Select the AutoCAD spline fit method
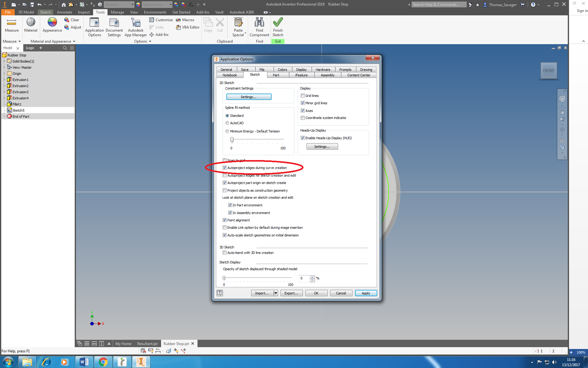The image size is (588, 368). click(x=227, y=123)
